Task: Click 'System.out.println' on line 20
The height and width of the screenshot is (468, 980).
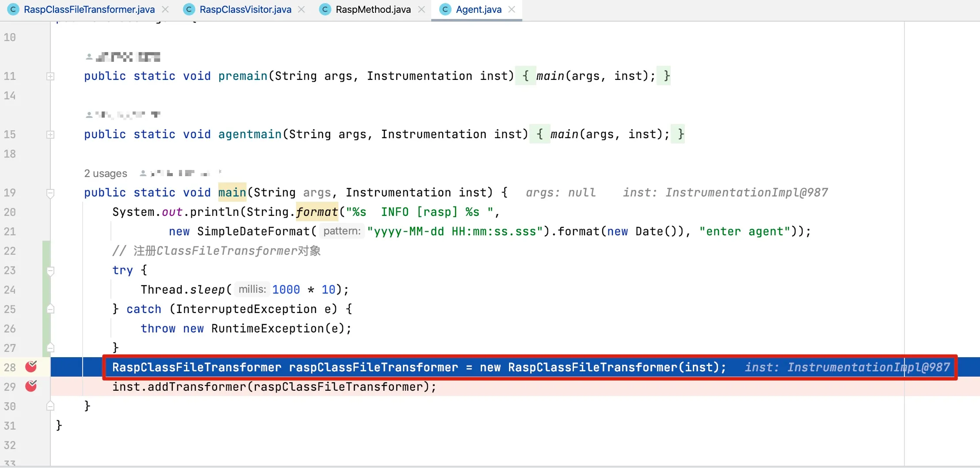Action: point(175,212)
